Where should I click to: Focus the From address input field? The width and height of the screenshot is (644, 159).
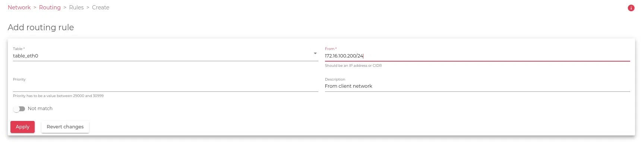tap(477, 56)
